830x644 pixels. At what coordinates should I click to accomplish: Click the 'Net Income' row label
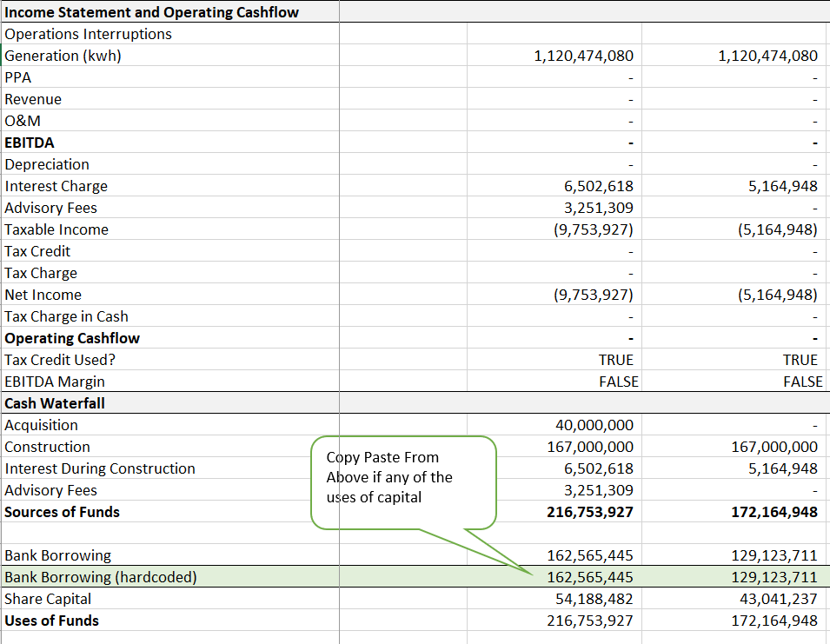pos(43,295)
